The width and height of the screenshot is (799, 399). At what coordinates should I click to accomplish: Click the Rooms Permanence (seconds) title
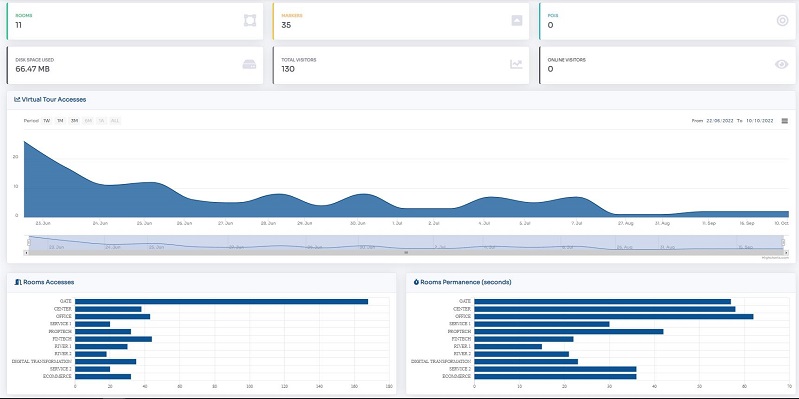[465, 282]
